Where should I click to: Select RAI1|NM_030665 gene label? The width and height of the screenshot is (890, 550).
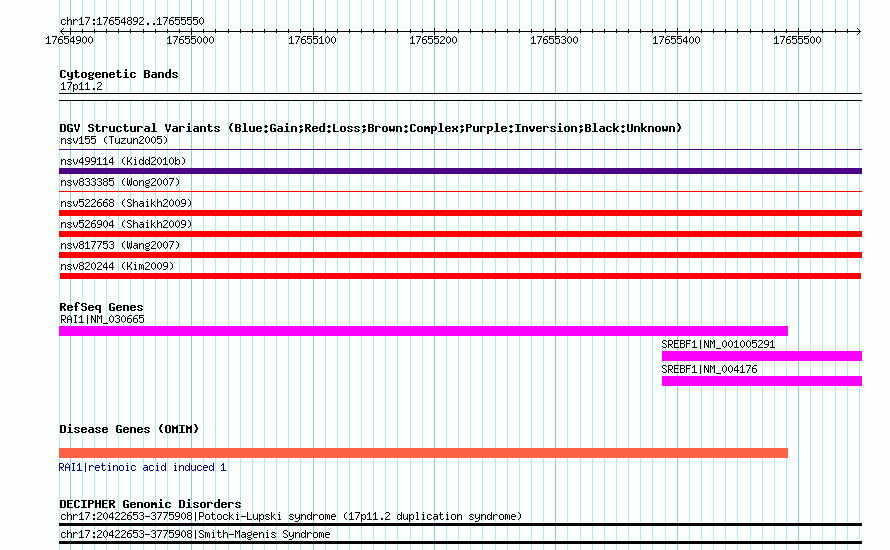click(102, 319)
